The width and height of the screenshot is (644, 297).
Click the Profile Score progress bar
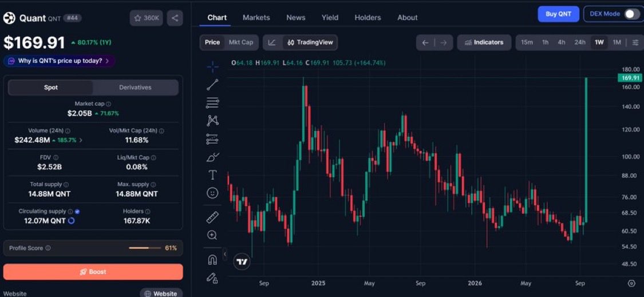pos(145,248)
